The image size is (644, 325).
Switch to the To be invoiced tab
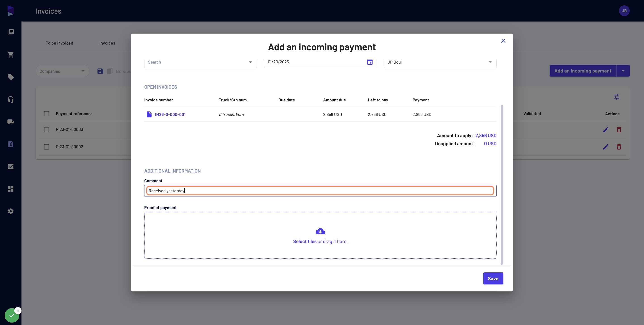59,43
